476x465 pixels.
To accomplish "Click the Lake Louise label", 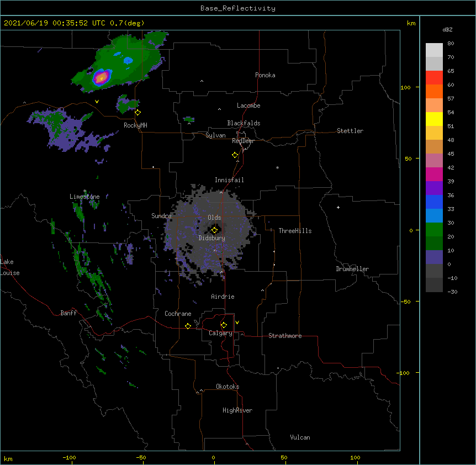I will (10, 267).
